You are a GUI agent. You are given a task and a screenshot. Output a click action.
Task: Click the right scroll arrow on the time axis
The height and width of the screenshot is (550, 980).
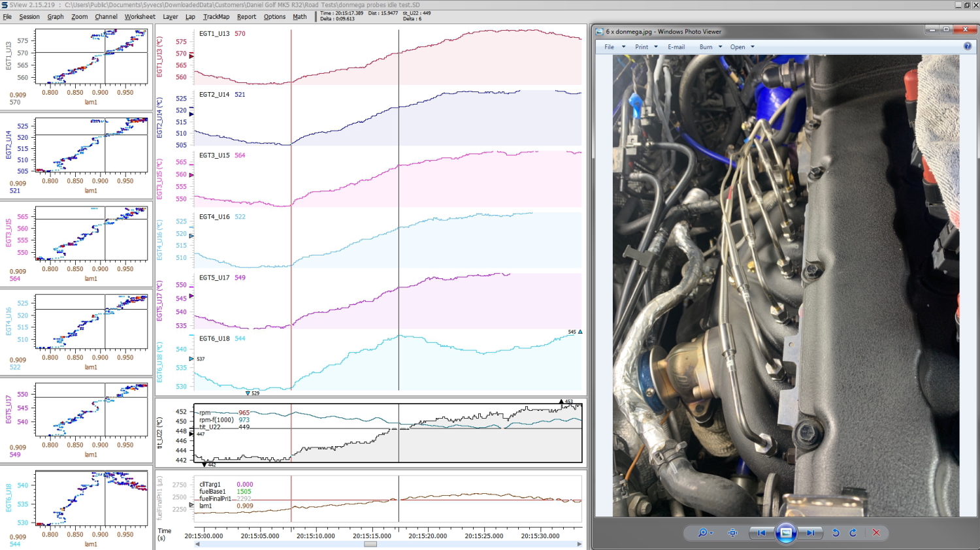[580, 544]
